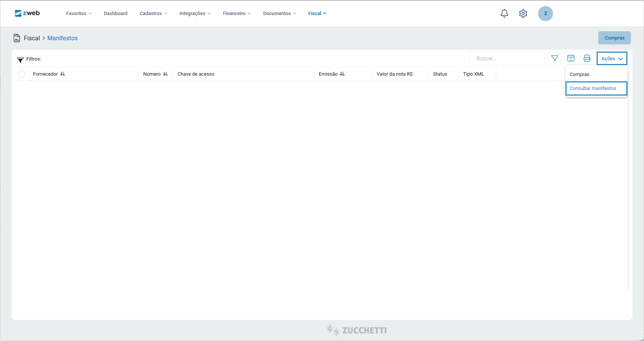Click the print icon
The height and width of the screenshot is (341, 644).
[x=587, y=58]
